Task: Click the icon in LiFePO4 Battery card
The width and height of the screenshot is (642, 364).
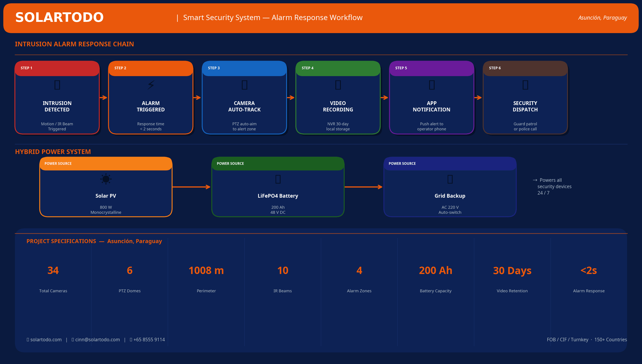Action: tap(278, 179)
